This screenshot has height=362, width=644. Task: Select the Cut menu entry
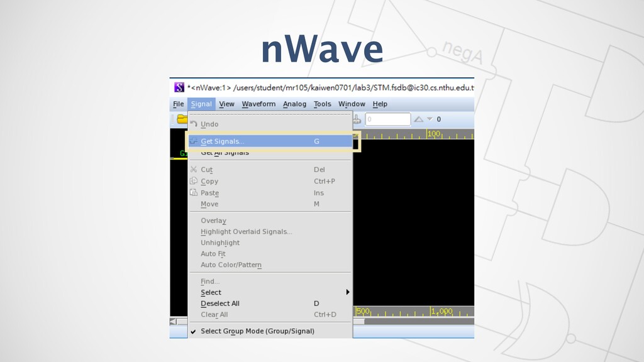coord(270,170)
